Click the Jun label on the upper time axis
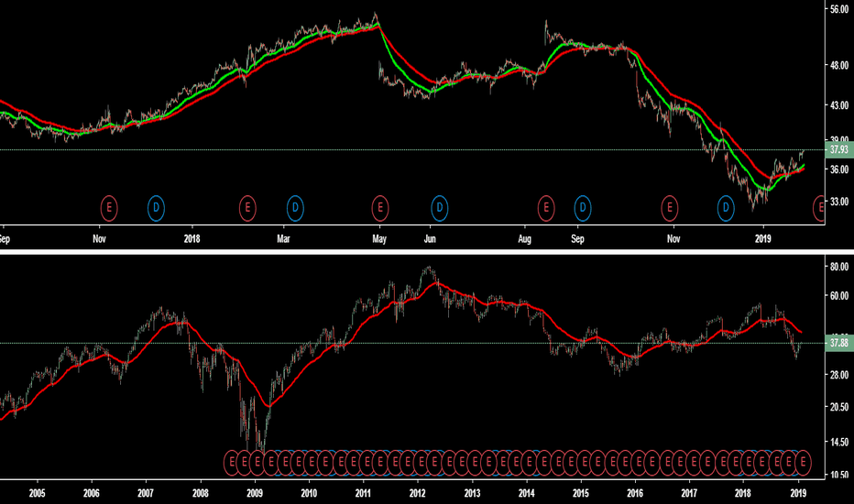Viewport: 854px width, 504px height. pos(430,238)
